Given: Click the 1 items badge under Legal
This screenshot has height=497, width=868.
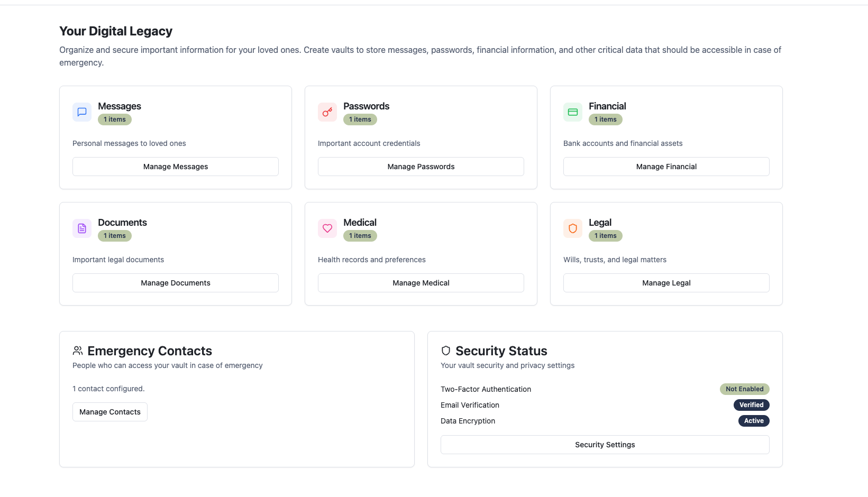Looking at the screenshot, I should click(605, 235).
